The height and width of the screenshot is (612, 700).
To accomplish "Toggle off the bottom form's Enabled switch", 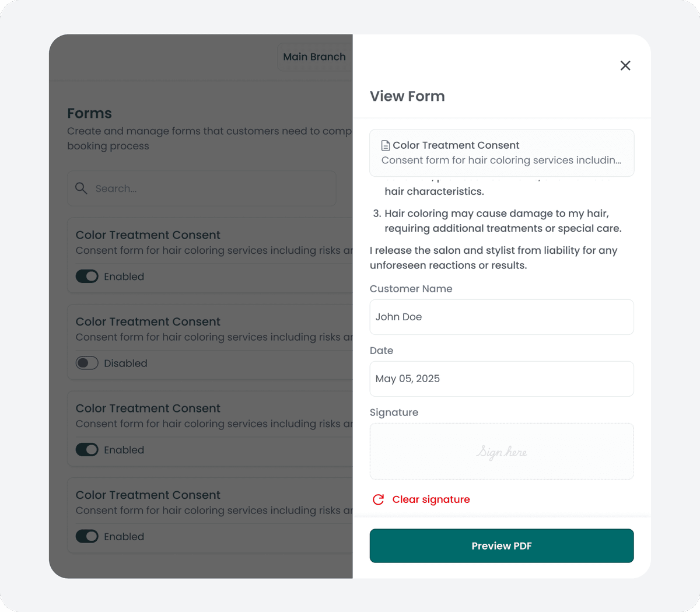I will tap(87, 536).
